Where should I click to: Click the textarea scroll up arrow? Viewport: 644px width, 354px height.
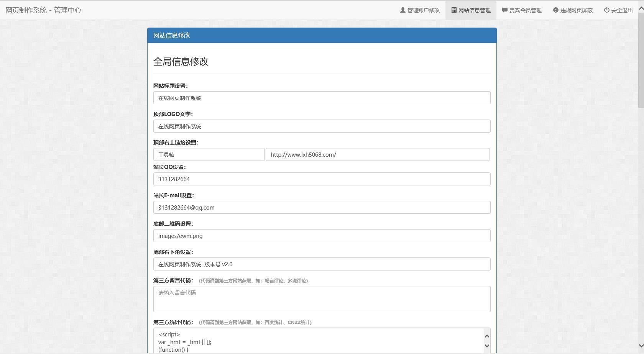(x=487, y=336)
